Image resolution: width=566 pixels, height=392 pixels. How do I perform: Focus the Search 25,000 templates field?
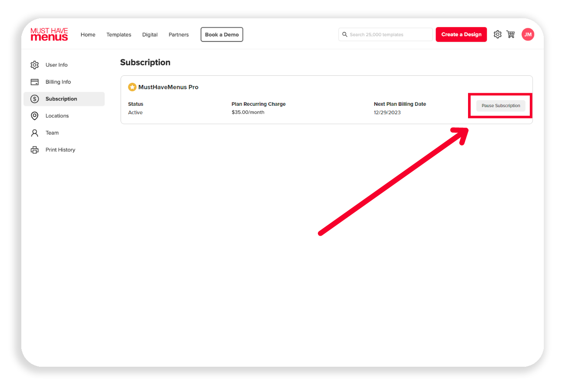(x=386, y=34)
